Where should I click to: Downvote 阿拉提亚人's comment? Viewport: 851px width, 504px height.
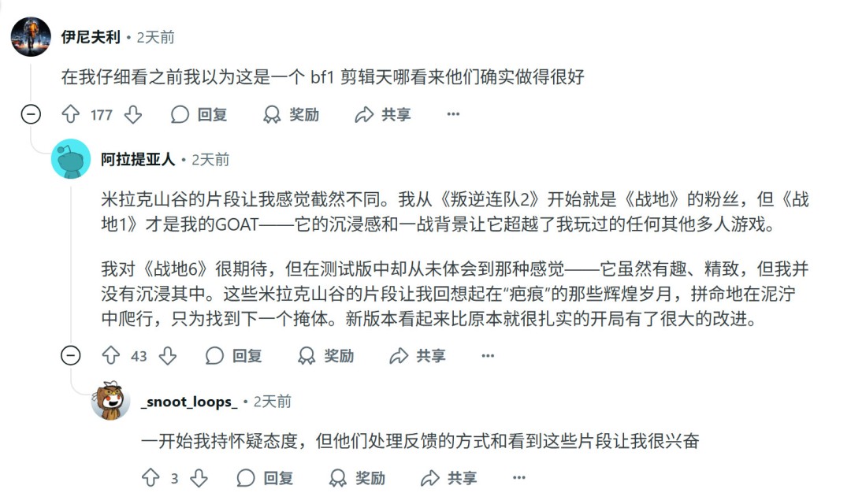click(168, 356)
